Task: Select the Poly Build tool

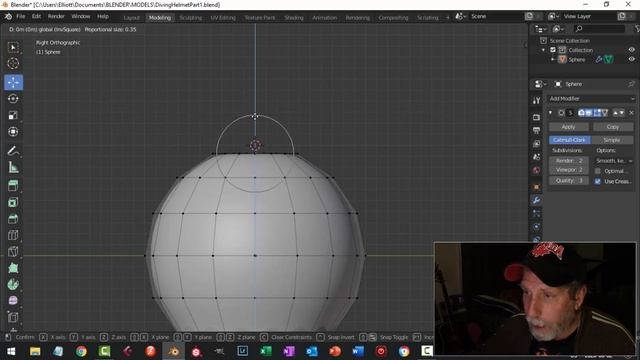Action: pyautogui.click(x=13, y=268)
